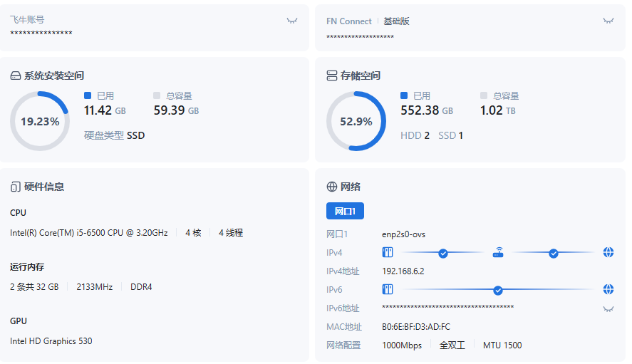This screenshot has height=364, width=632.
Task: Click IPv4 NAS-to-router connection check mark
Action: (443, 253)
